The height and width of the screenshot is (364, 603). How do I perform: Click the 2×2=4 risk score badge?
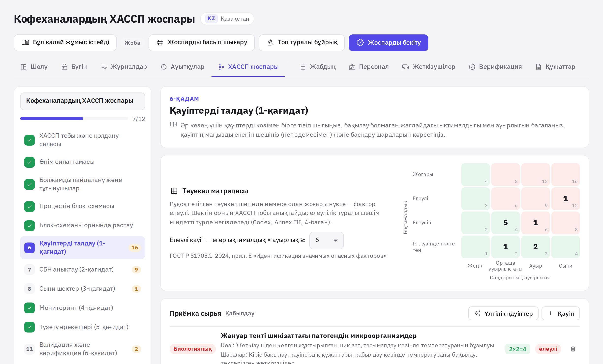click(517, 349)
